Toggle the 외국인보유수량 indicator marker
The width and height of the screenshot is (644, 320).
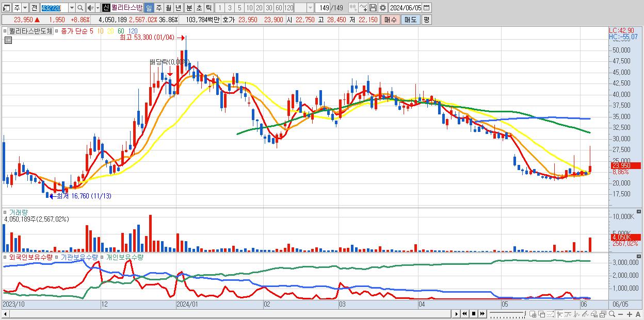(6, 257)
